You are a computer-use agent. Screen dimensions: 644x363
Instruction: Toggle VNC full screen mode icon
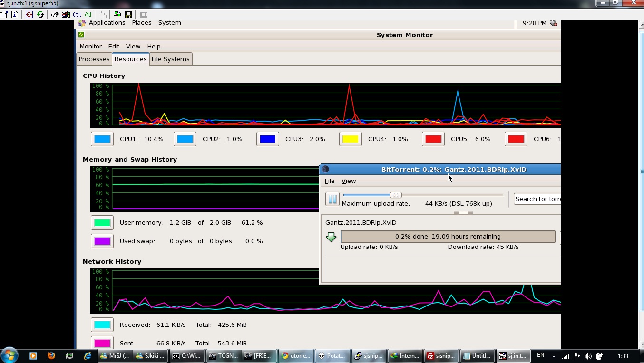click(29, 15)
